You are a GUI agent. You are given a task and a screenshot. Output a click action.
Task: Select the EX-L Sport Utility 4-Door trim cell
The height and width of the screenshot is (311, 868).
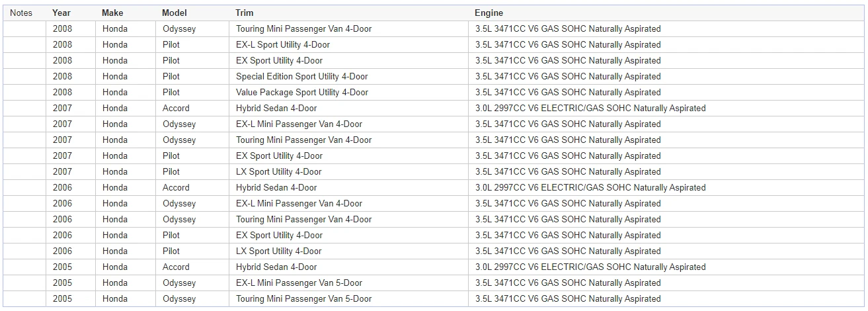282,45
